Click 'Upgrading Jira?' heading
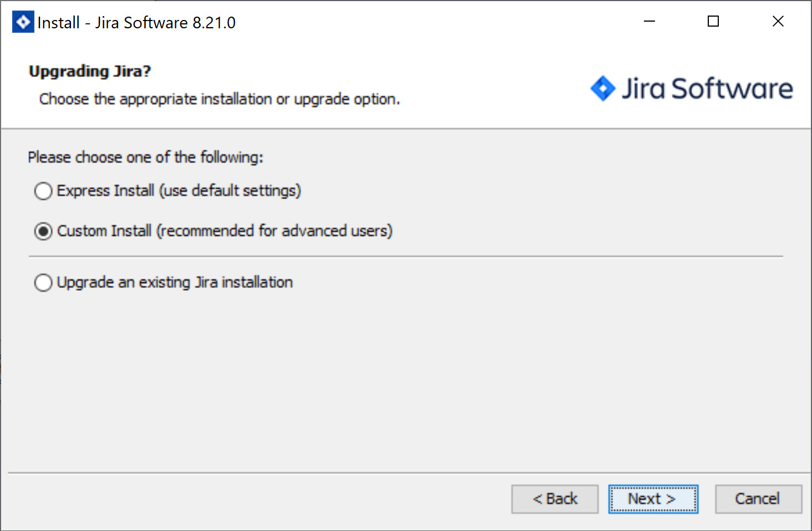This screenshot has height=531, width=812. (90, 72)
